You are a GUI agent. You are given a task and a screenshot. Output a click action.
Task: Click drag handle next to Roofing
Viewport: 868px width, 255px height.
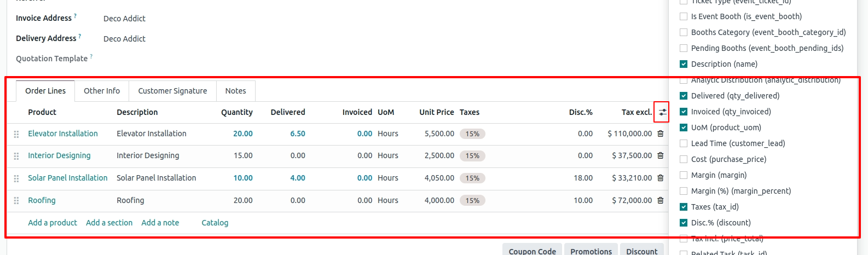[x=16, y=201]
